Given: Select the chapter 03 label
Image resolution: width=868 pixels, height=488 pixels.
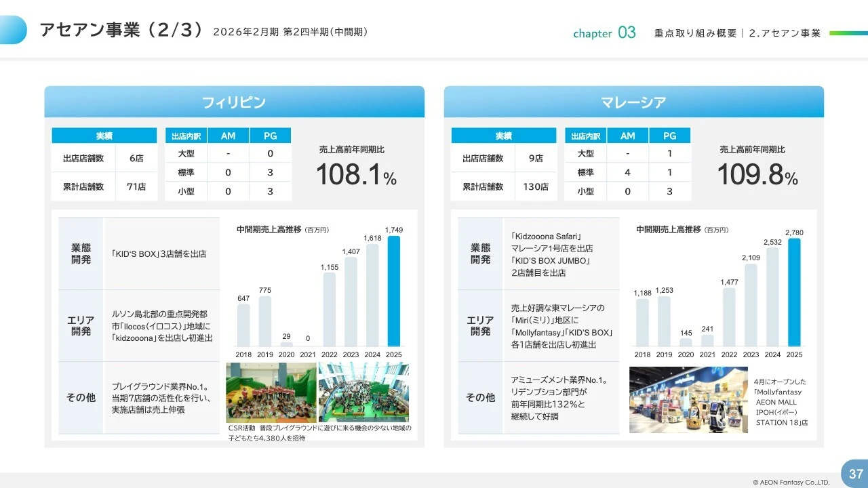Looking at the screenshot, I should (x=604, y=32).
